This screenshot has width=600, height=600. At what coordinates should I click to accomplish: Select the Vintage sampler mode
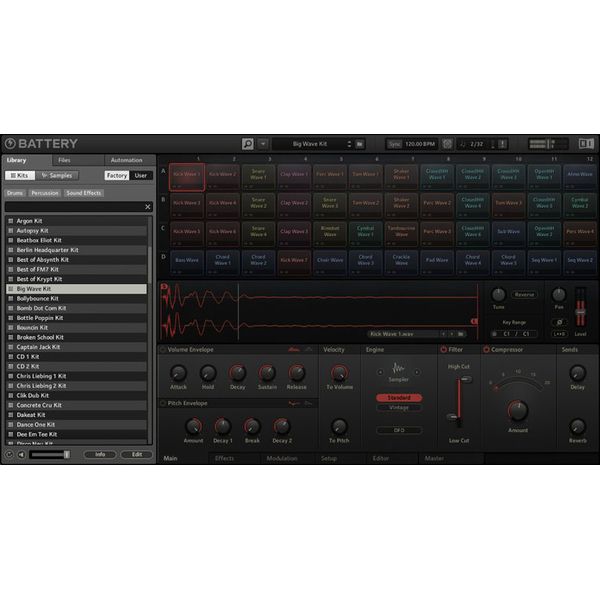399,408
